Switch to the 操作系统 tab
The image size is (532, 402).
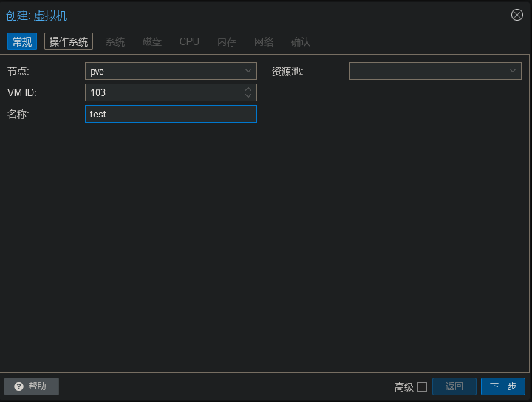tap(69, 41)
